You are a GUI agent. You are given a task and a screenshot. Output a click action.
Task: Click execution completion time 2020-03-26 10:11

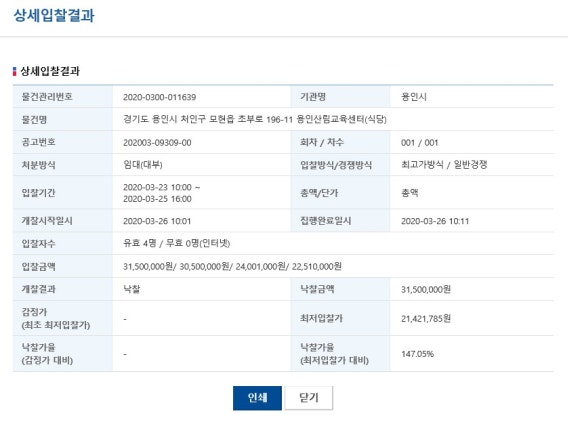435,221
